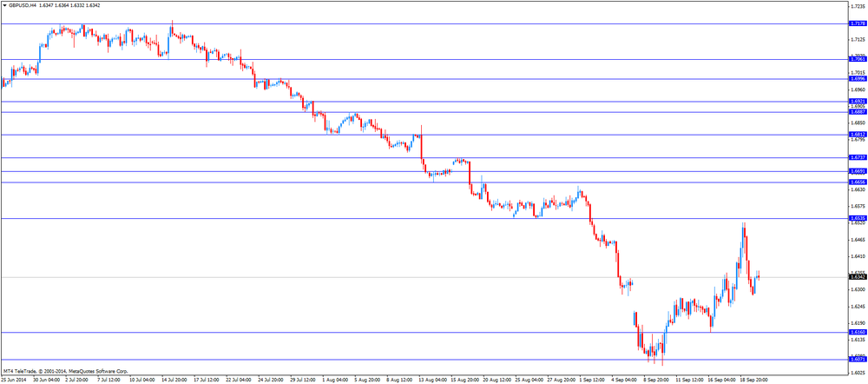868x384 pixels.
Task: Click the 1 Aug 04:00 time label
Action: tap(335, 381)
